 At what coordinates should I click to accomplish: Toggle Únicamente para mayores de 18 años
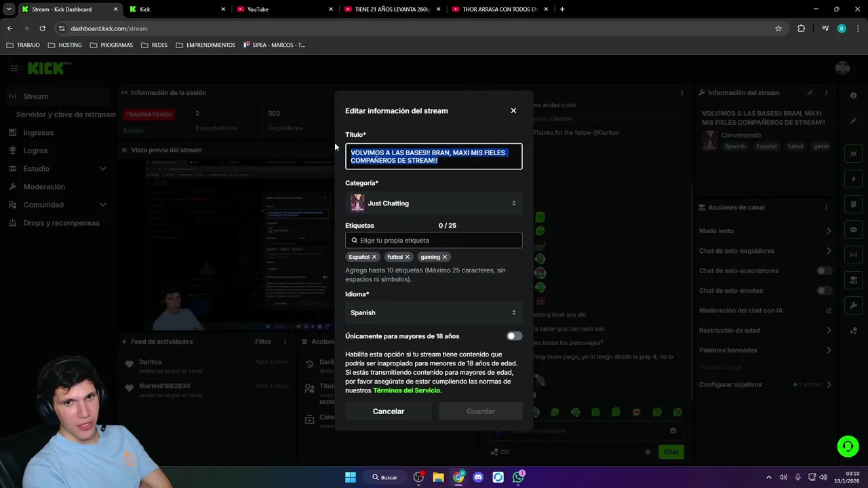tap(514, 336)
